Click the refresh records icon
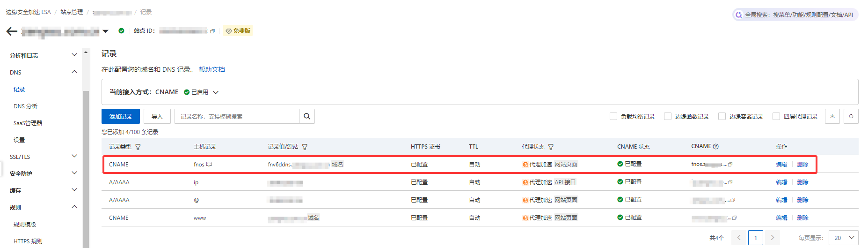 (x=851, y=116)
